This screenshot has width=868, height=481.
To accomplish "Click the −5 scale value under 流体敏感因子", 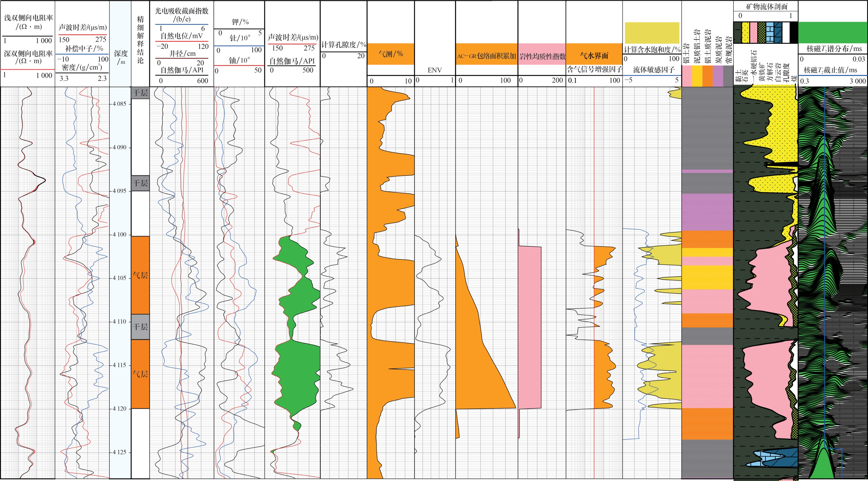I will pos(629,80).
